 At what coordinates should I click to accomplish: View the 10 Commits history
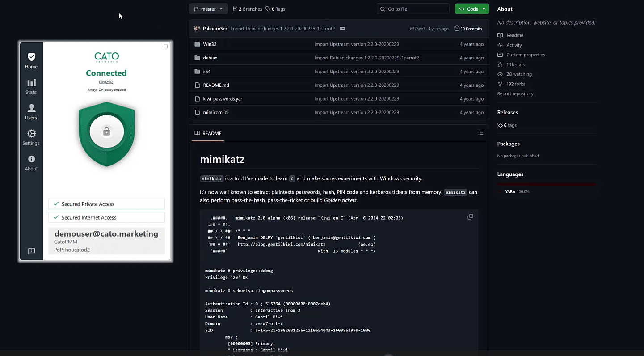click(468, 29)
